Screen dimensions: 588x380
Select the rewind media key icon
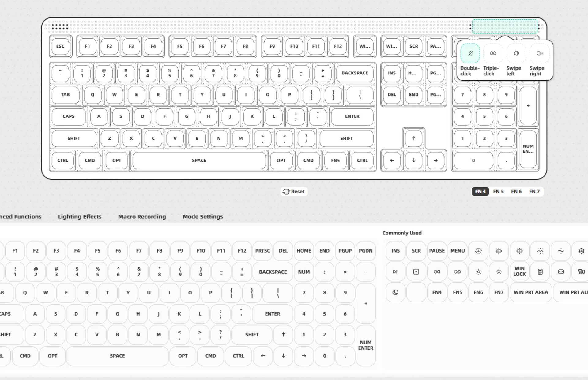(437, 272)
